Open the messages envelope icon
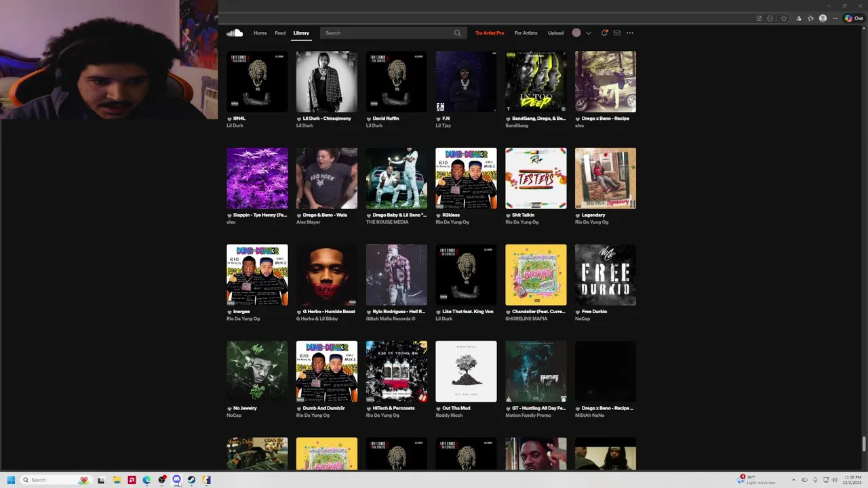 click(x=617, y=33)
